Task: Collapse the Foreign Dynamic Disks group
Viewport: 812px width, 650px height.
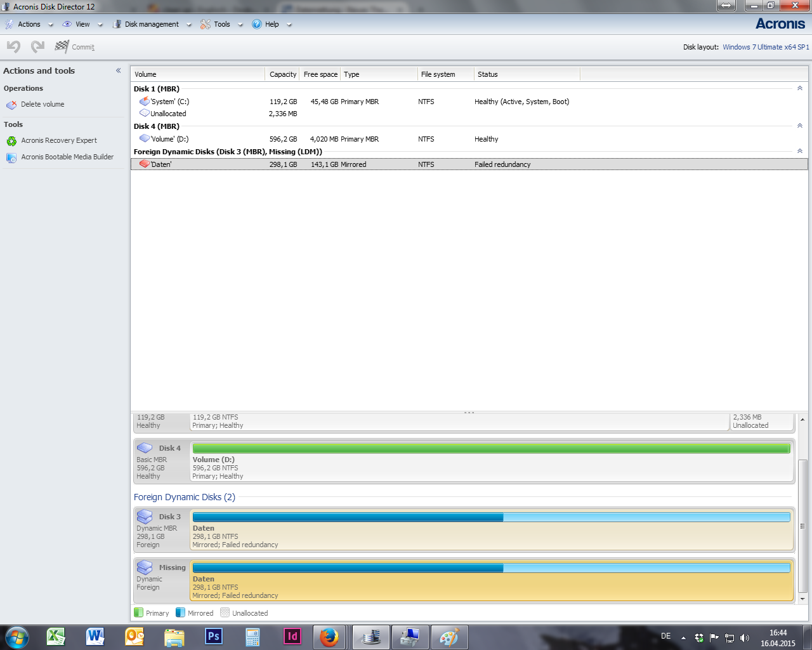Action: (x=799, y=151)
